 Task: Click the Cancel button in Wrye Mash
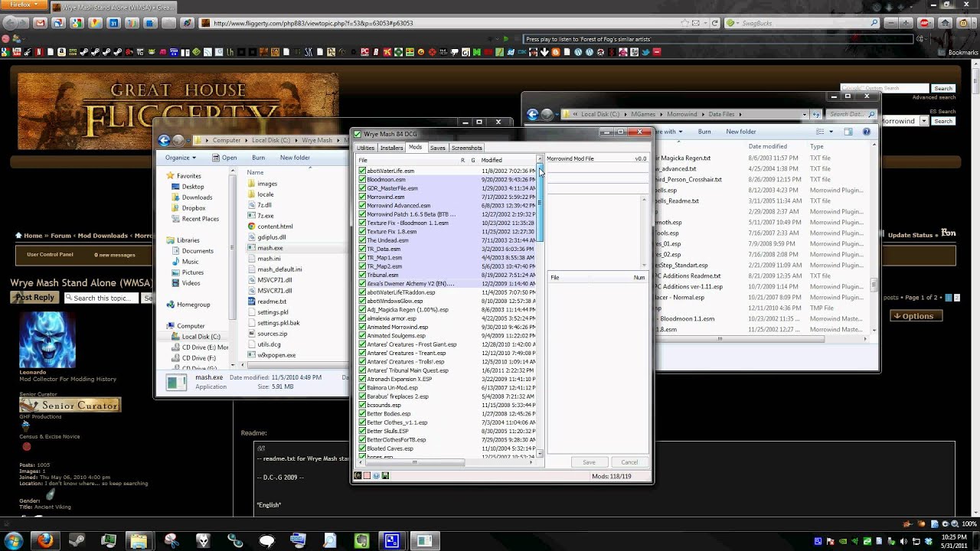(629, 462)
